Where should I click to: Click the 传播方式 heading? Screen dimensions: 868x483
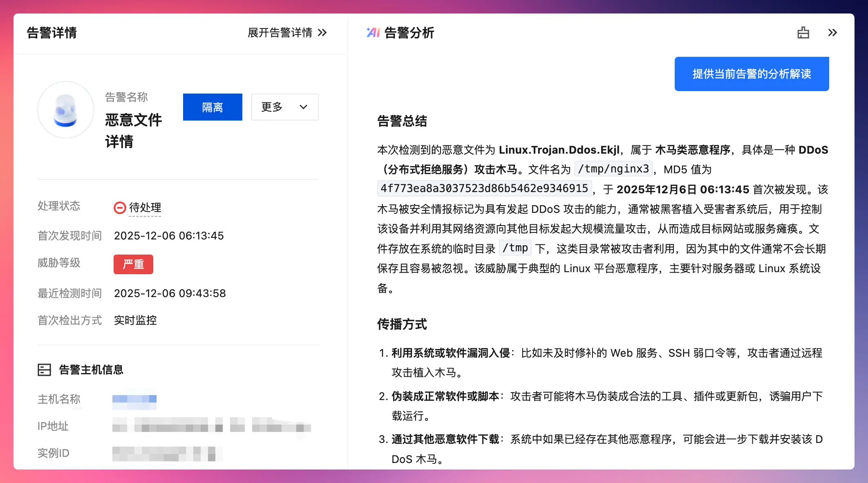[x=402, y=324]
